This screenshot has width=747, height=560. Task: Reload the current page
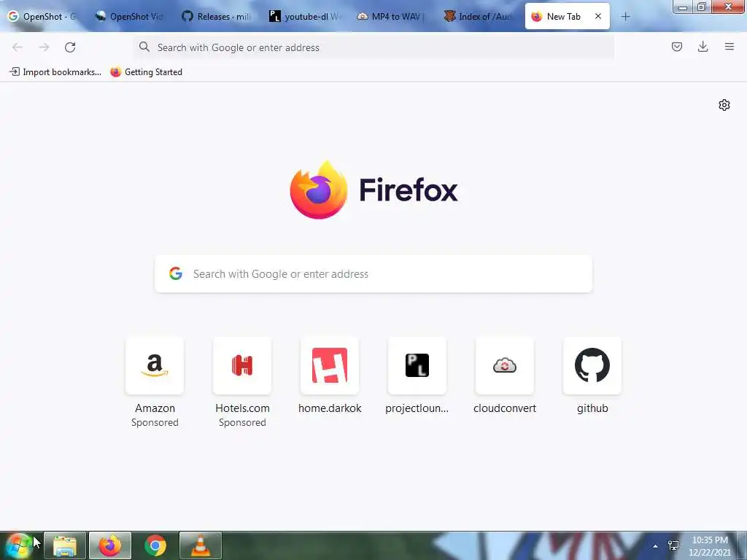[70, 47]
